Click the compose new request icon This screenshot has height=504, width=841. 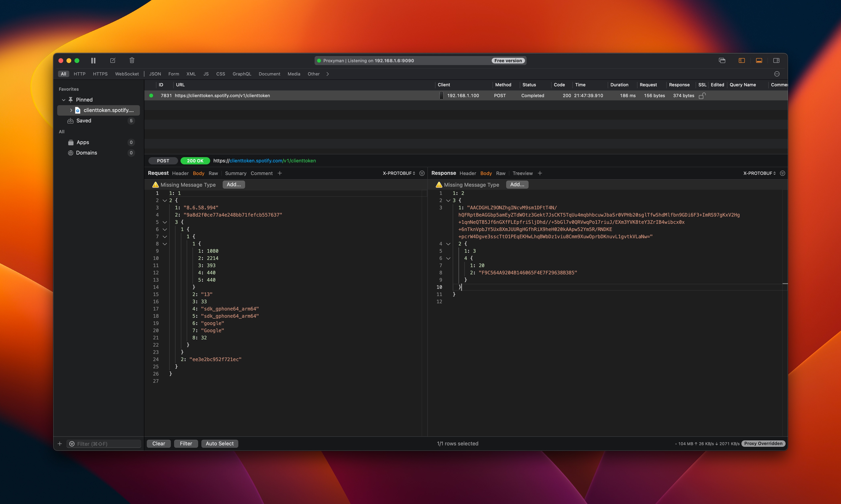(x=113, y=60)
